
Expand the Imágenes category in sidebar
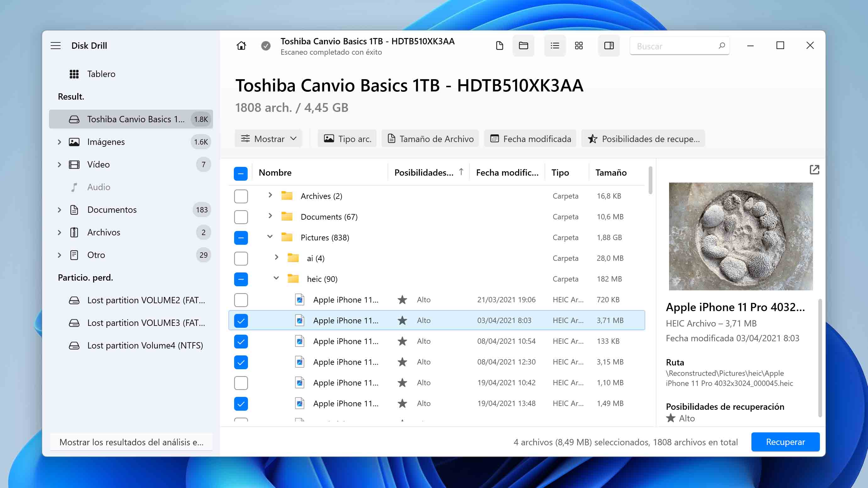[x=59, y=141]
